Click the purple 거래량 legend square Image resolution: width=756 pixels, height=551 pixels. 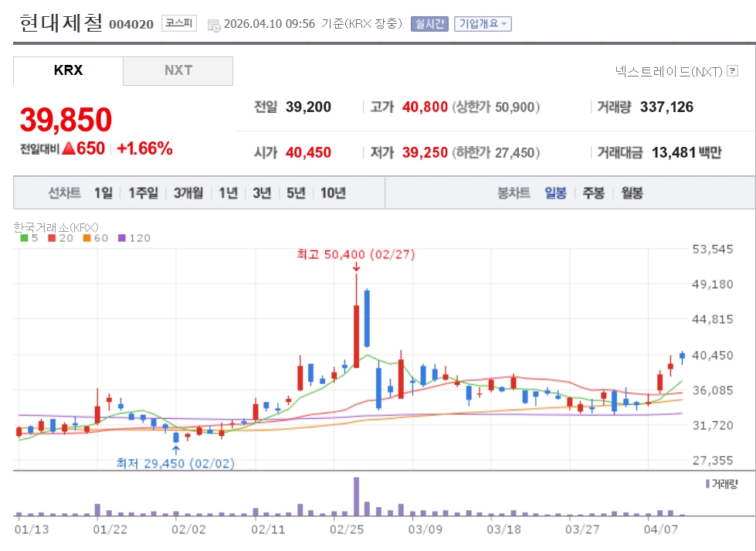tap(707, 484)
